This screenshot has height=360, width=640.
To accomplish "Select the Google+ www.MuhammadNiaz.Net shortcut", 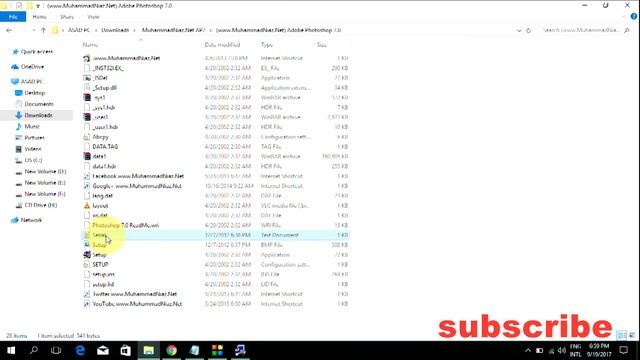I will click(137, 186).
